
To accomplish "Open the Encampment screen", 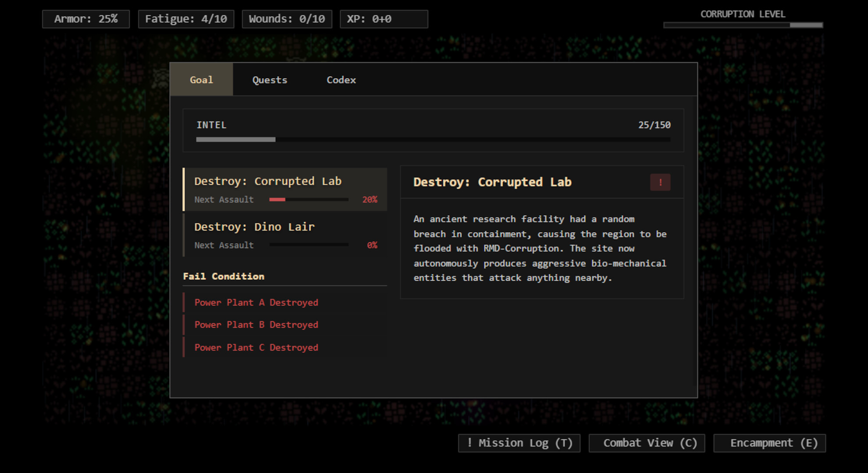I will [769, 443].
